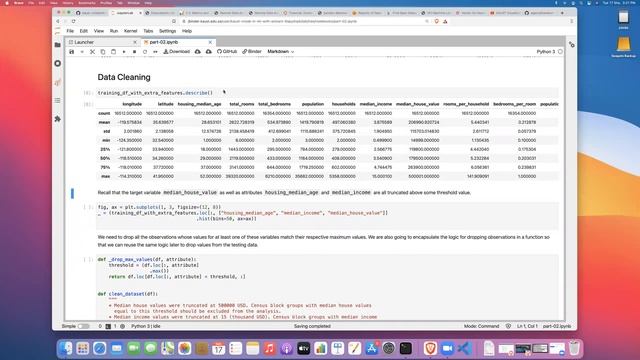This screenshot has height=360, width=640.
Task: Open the Trash in the Dock
Action: (574, 349)
